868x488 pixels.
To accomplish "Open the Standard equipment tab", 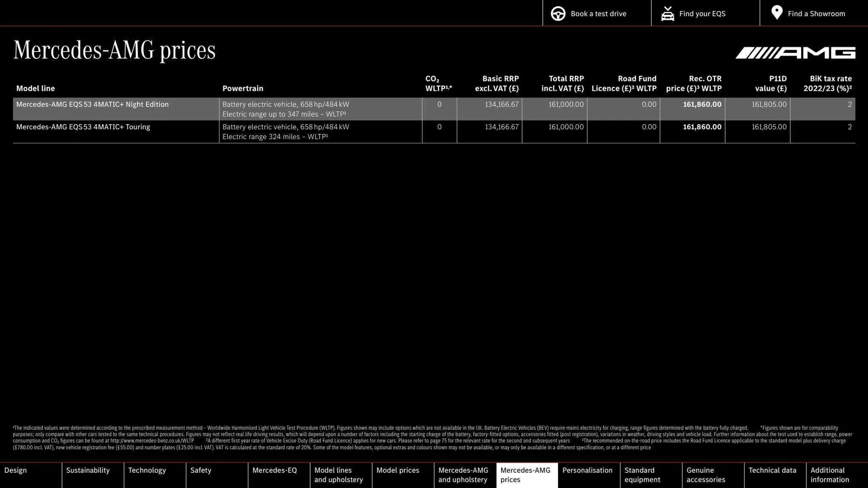I will point(642,475).
